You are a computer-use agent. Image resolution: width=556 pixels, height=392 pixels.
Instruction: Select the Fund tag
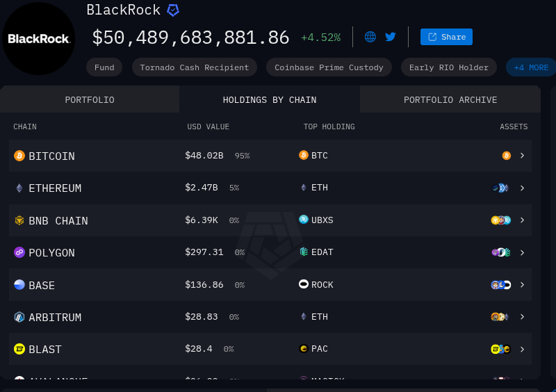coord(104,67)
